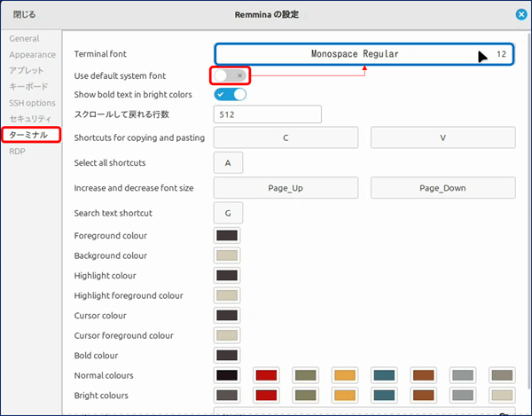
Task: Open the General settings tab
Action: click(24, 38)
